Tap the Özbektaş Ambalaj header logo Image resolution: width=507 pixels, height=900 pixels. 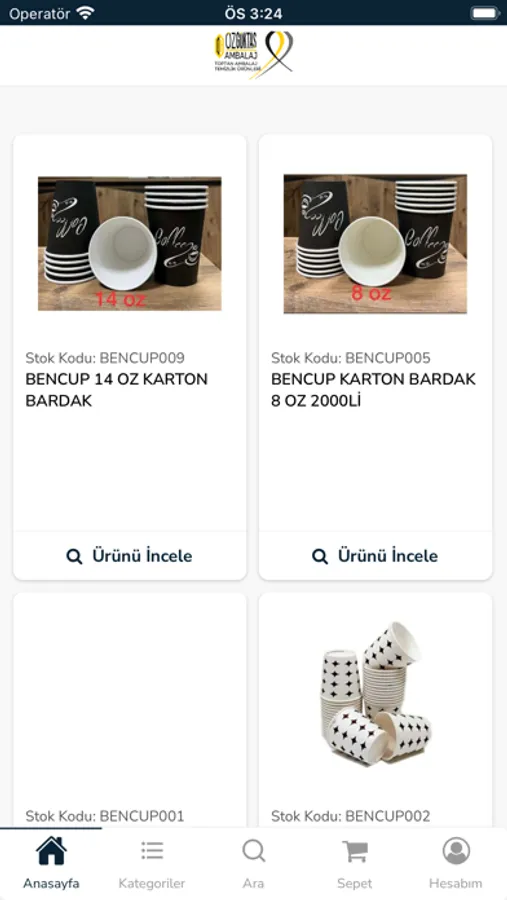pyautogui.click(x=253, y=55)
